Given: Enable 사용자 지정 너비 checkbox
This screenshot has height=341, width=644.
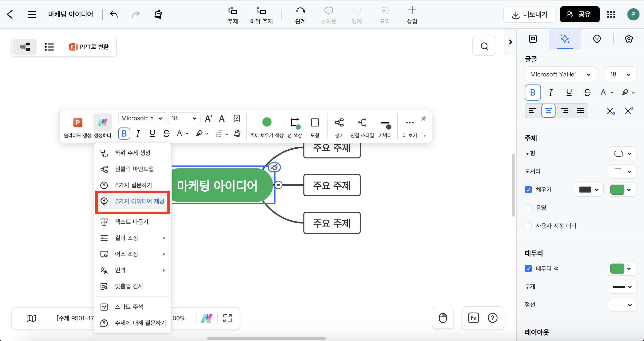Looking at the screenshot, I should [528, 226].
